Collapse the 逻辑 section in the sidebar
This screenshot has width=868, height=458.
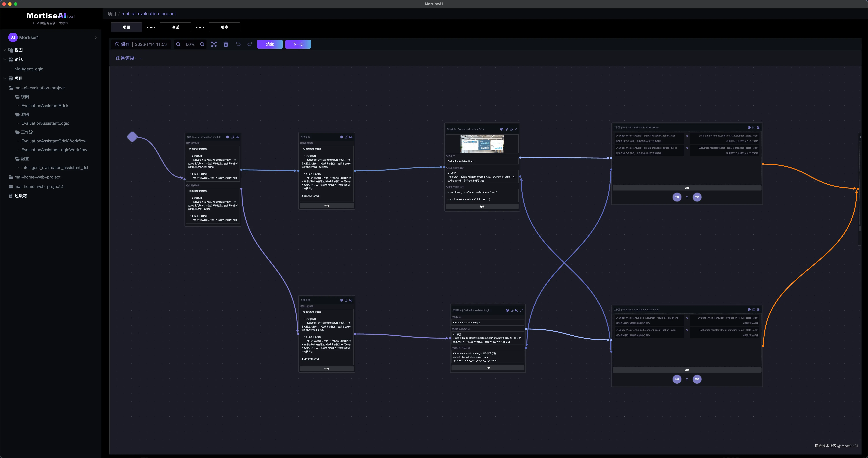tap(5, 59)
